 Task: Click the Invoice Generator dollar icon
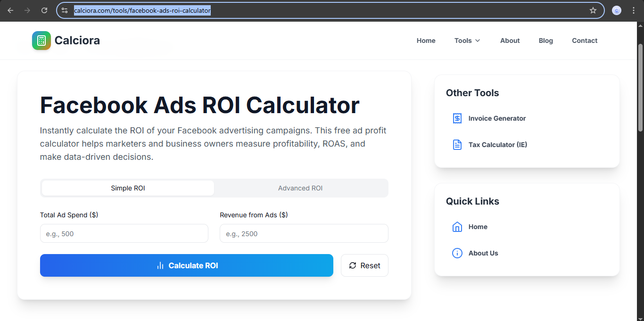[x=457, y=118]
